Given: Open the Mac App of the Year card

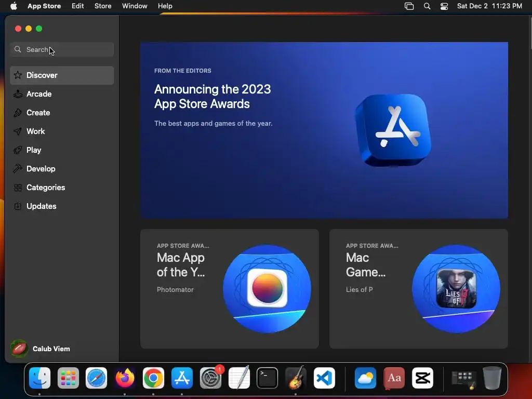Looking at the screenshot, I should [230, 289].
